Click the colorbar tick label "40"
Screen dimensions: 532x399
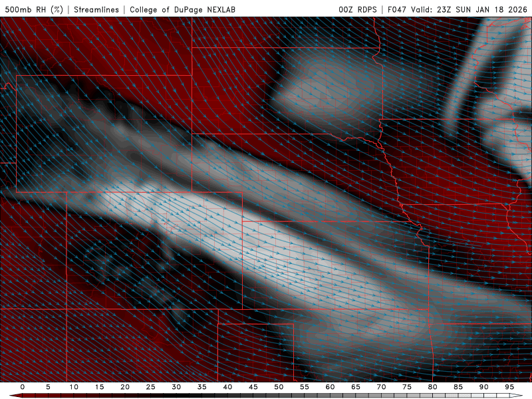pos(227,387)
